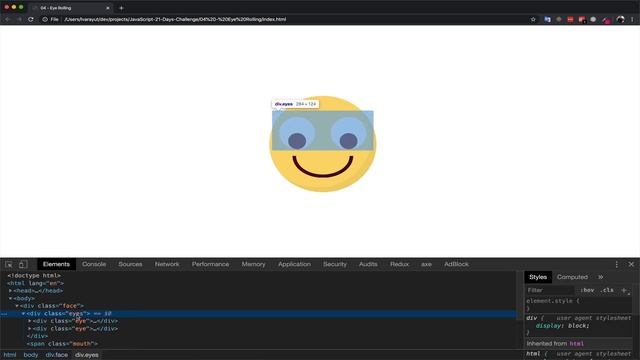Close the DevTools panel

point(631,264)
